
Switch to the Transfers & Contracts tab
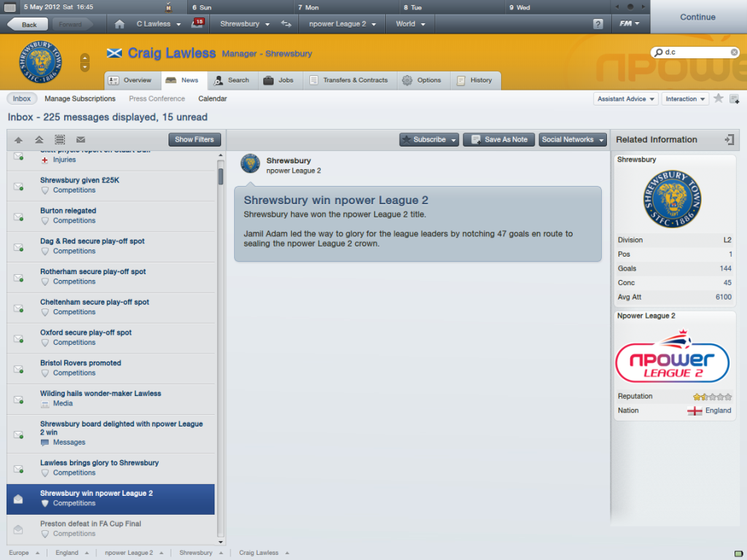pos(349,80)
